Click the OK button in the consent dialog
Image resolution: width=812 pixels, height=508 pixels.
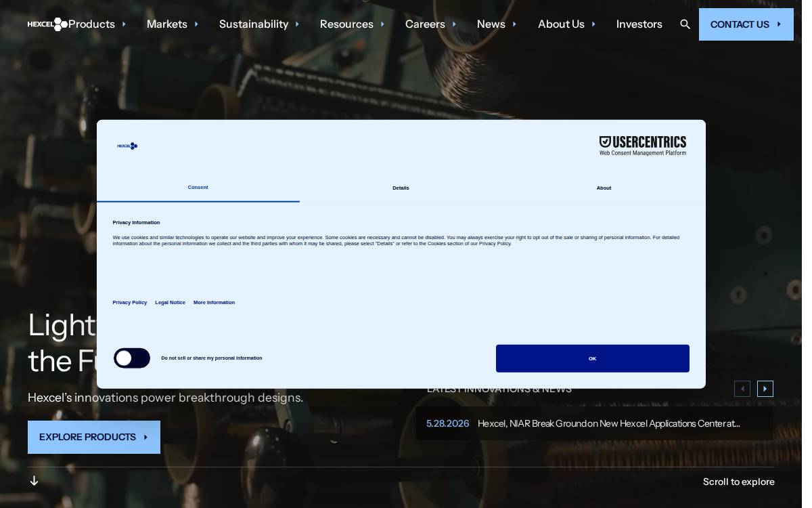593,358
